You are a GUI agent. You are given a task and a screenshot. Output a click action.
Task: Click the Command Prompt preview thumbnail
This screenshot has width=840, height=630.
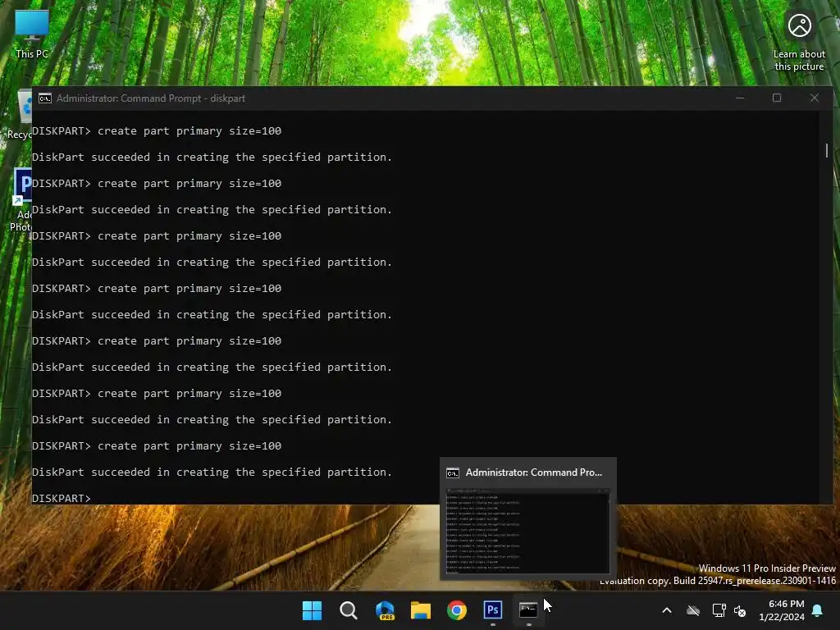click(527, 531)
